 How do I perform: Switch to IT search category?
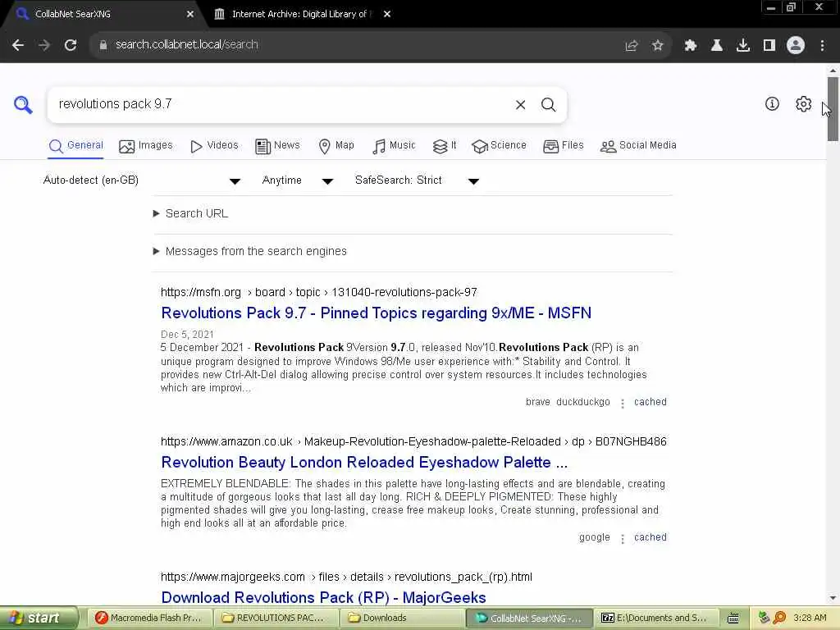[x=444, y=146]
